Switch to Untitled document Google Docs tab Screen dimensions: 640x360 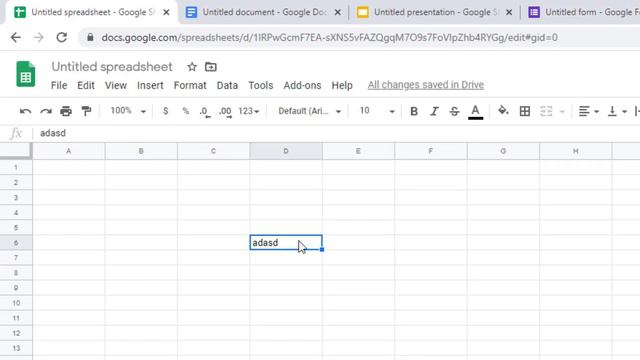point(264,12)
